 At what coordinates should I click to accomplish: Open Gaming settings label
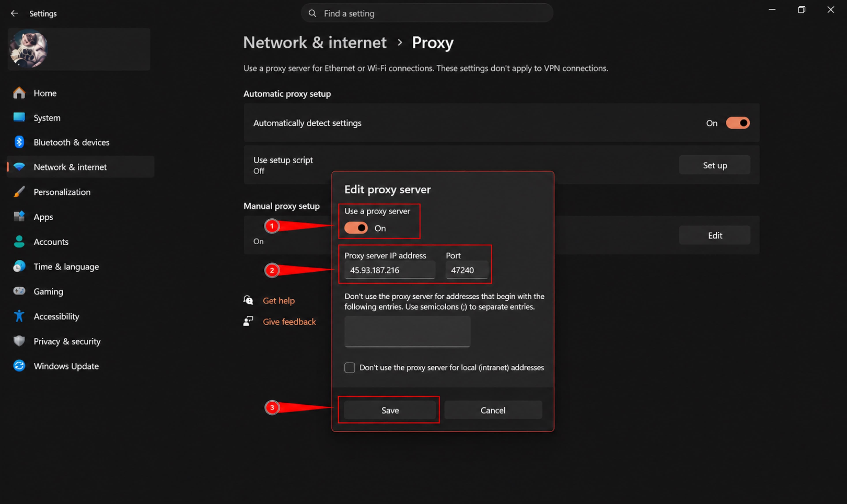48,291
